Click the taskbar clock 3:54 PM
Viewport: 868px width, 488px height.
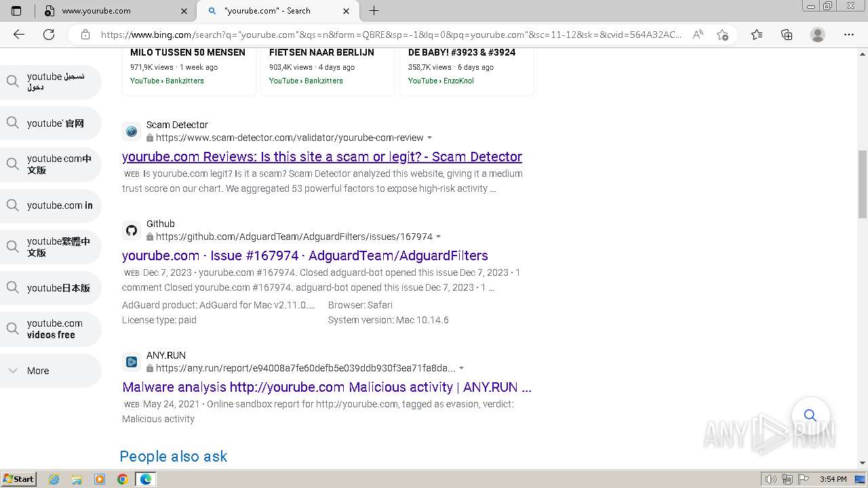[x=833, y=479]
